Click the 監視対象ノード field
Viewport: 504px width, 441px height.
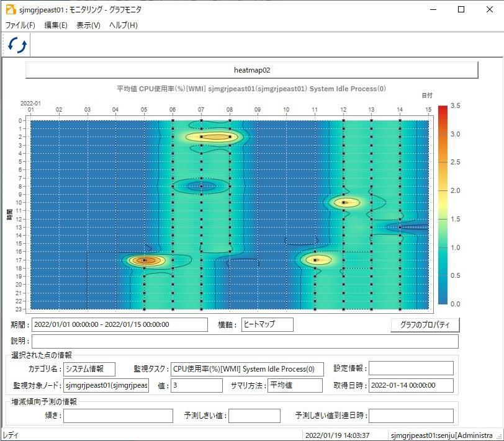tap(106, 385)
